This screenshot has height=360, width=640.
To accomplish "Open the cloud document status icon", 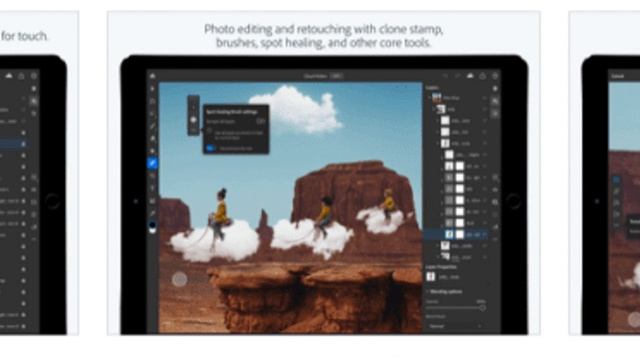I will [x=470, y=76].
